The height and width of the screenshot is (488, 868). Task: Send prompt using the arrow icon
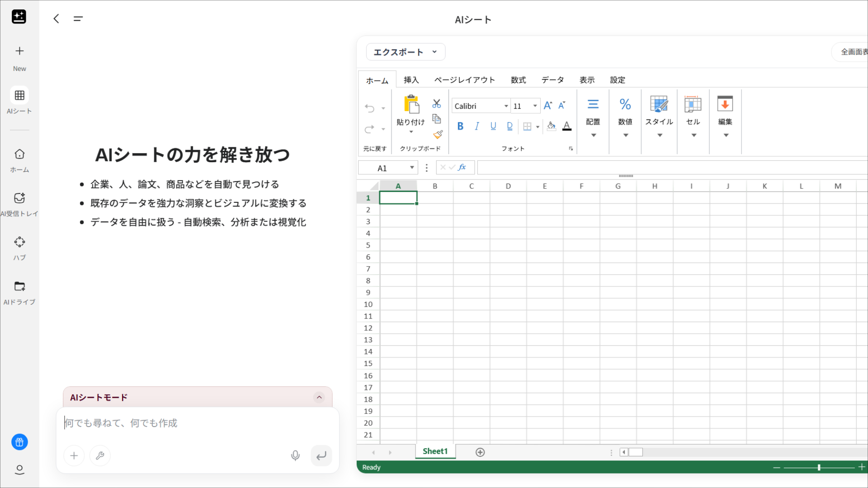click(321, 455)
